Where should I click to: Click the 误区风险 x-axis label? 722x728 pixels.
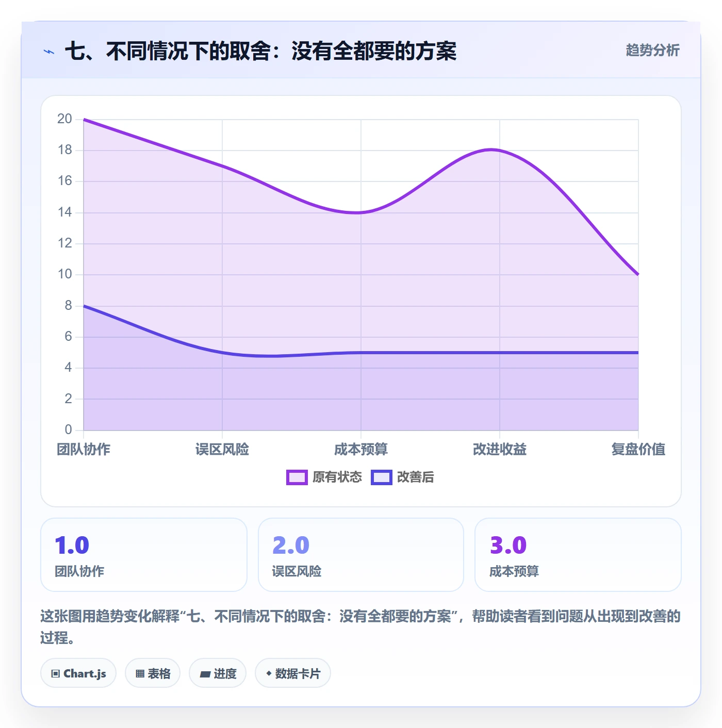(222, 449)
